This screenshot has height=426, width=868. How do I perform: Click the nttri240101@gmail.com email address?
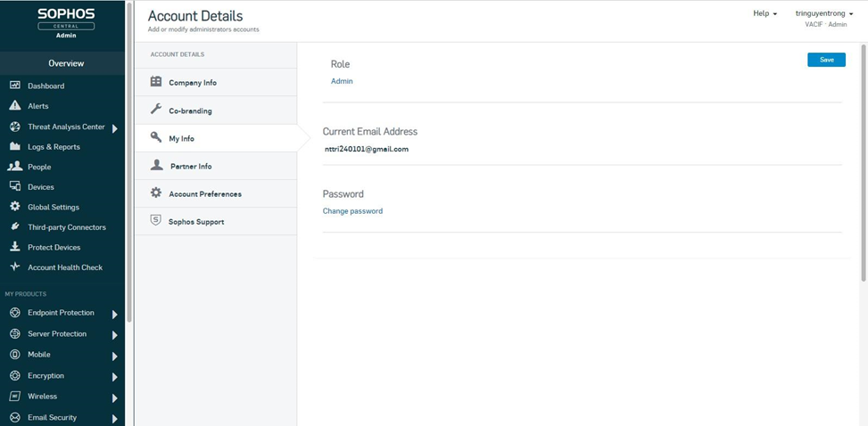pyautogui.click(x=367, y=150)
